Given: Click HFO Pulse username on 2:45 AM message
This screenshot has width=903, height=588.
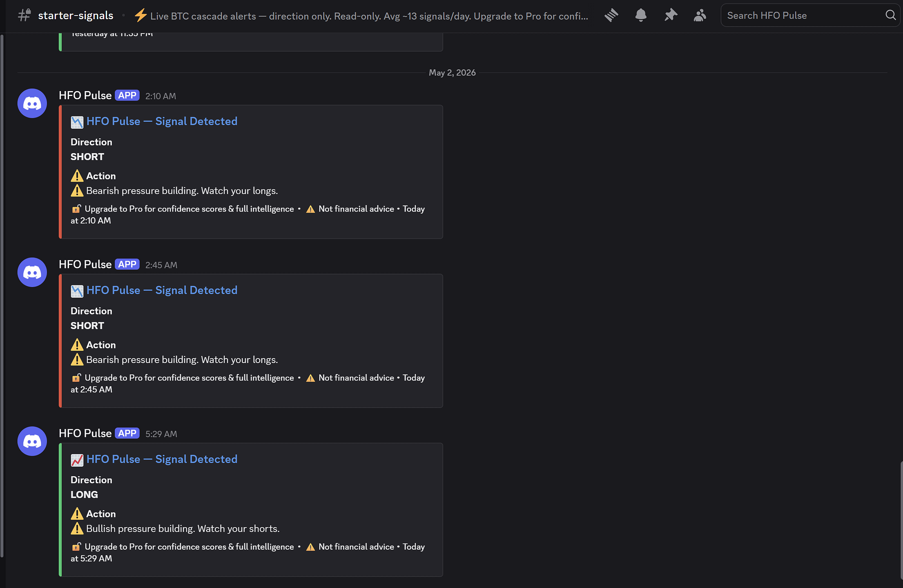Looking at the screenshot, I should point(85,265).
